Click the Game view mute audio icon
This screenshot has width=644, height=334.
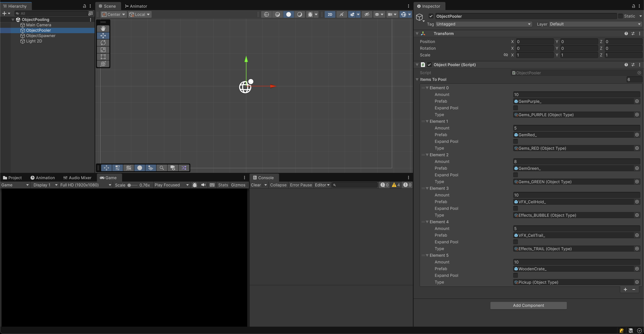pyautogui.click(x=203, y=185)
